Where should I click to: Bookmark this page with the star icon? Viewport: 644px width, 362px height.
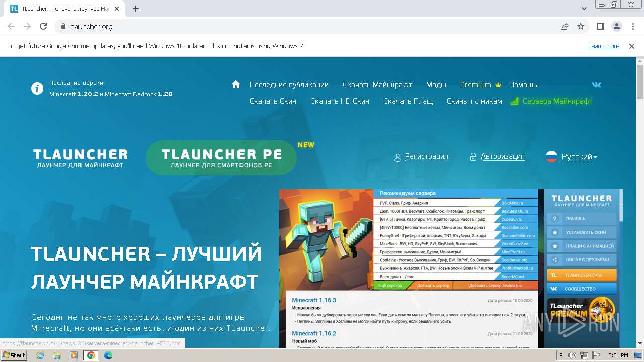581,26
